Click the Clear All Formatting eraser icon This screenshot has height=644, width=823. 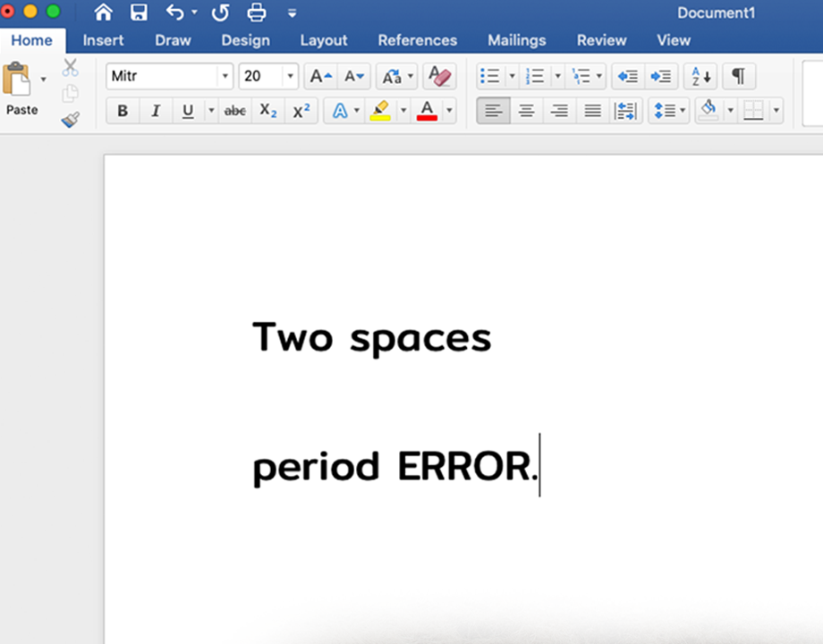coord(439,76)
